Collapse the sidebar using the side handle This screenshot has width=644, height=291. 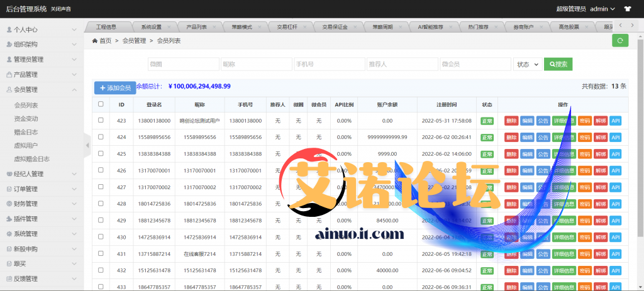point(87,147)
